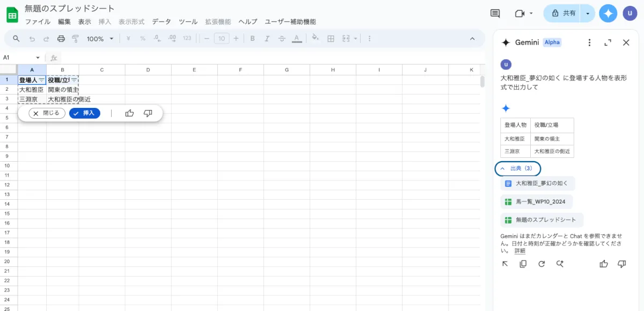The image size is (644, 311).
Task: Click the merge cells icon
Action: point(346,39)
